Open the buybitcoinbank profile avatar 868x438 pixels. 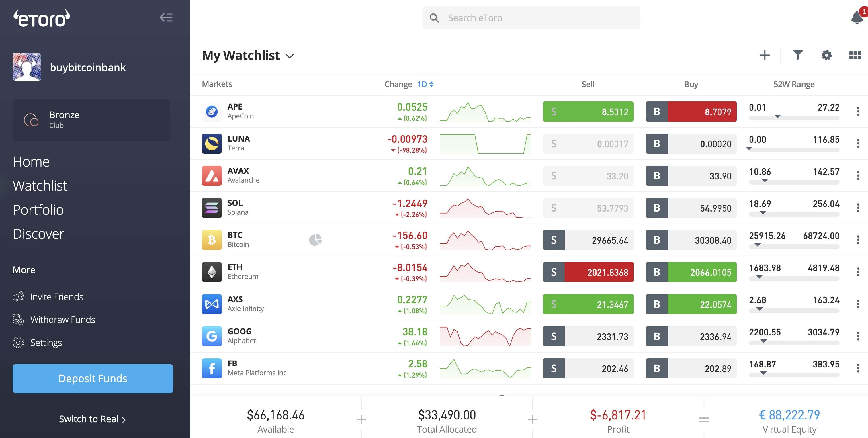click(x=27, y=67)
